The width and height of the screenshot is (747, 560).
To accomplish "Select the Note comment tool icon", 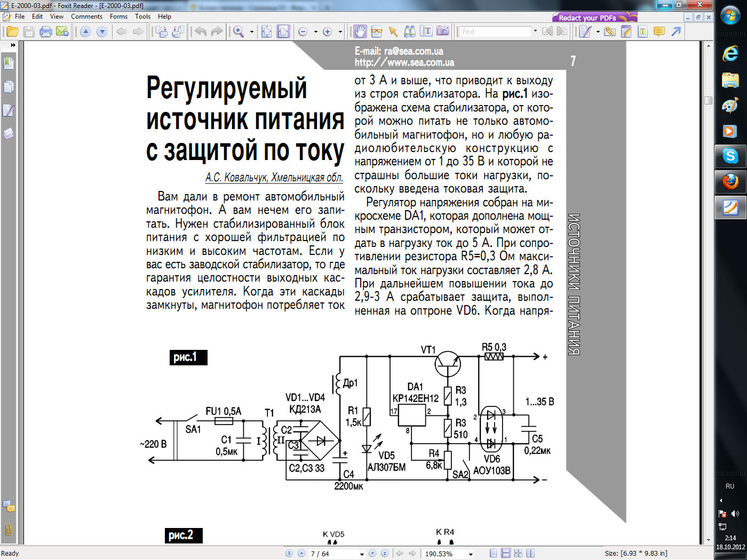I will (659, 32).
